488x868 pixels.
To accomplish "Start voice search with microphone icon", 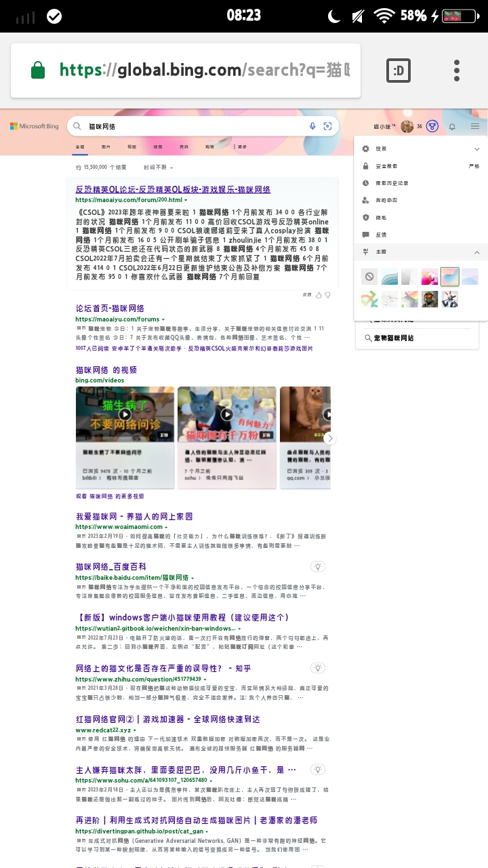I will pos(312,126).
